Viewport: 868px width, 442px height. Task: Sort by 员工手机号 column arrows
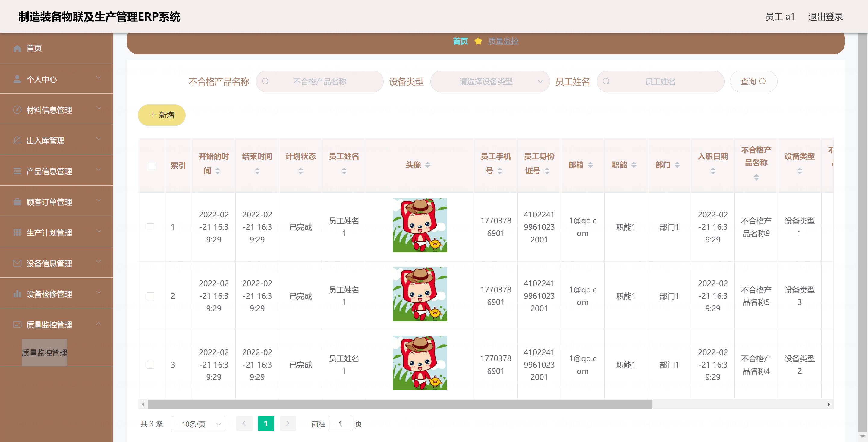tap(500, 171)
